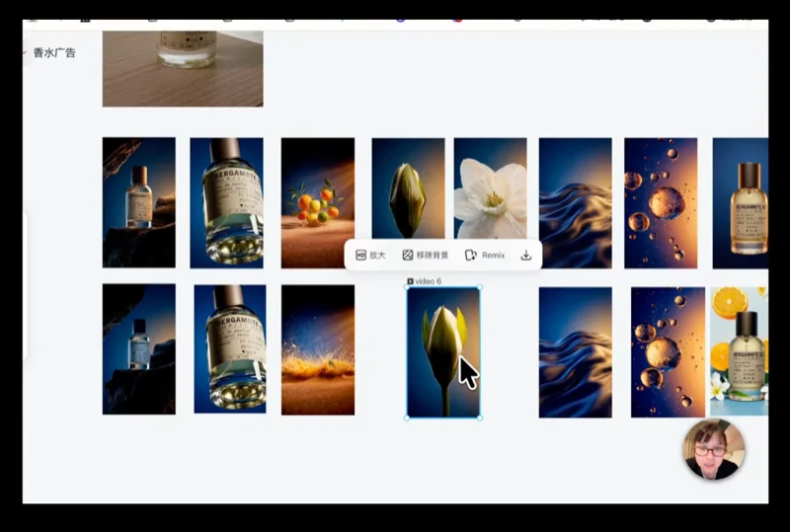Open the perfume bottle on wooden table image

pos(183,67)
